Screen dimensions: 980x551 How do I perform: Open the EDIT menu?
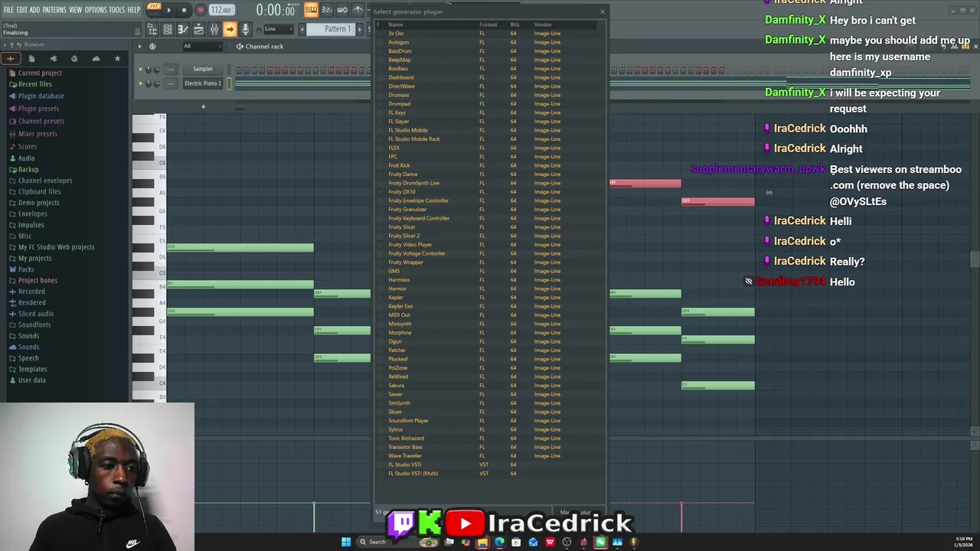point(22,10)
